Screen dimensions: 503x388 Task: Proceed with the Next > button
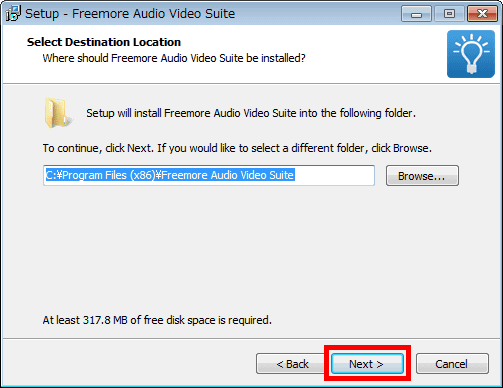(x=367, y=364)
